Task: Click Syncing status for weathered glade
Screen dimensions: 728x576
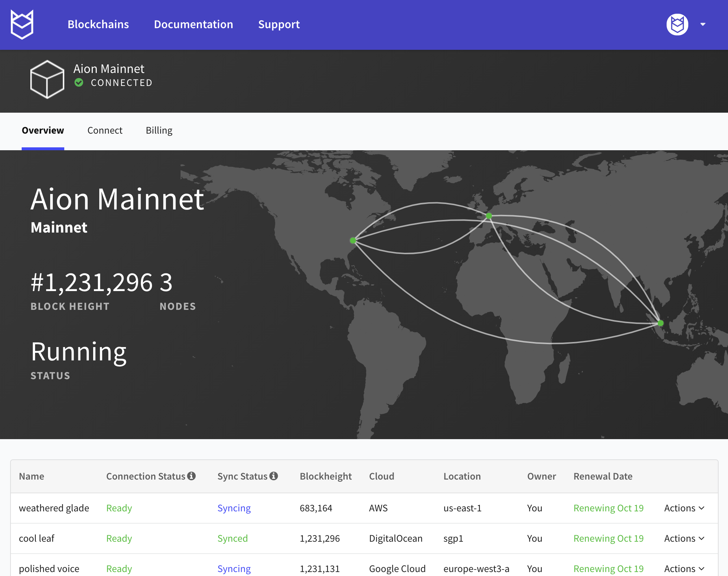Action: (x=234, y=508)
